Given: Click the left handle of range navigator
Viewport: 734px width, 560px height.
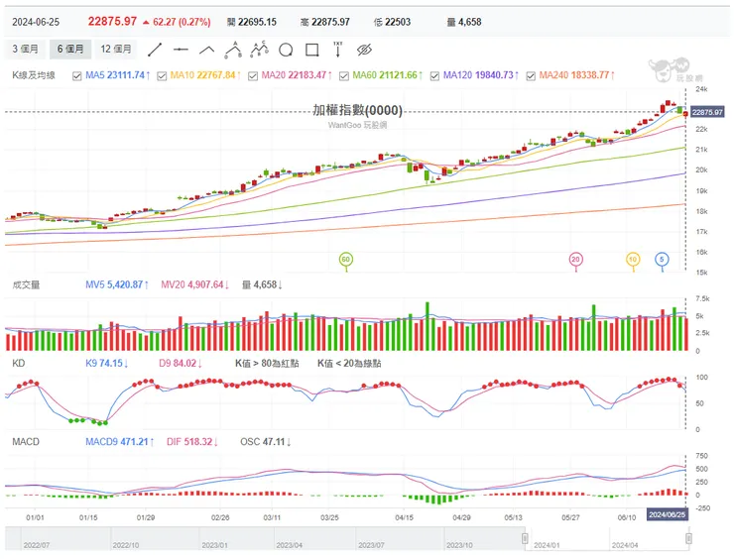Looking at the screenshot, I should (x=525, y=538).
